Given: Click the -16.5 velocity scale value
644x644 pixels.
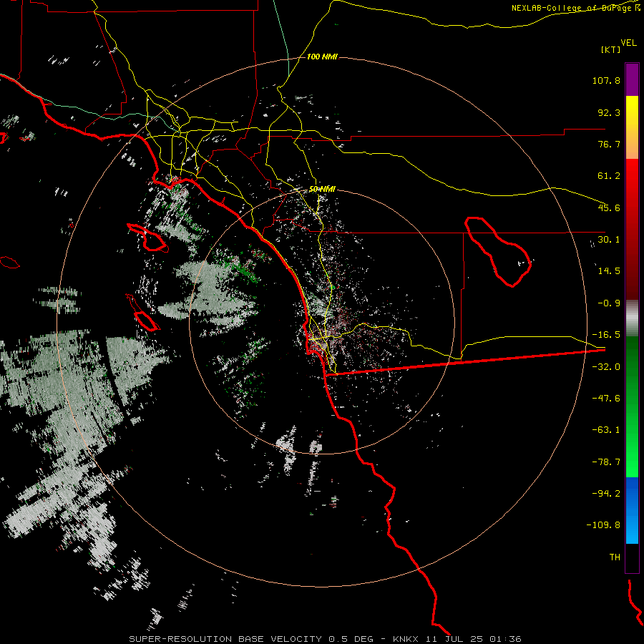Looking at the screenshot, I should [x=606, y=334].
